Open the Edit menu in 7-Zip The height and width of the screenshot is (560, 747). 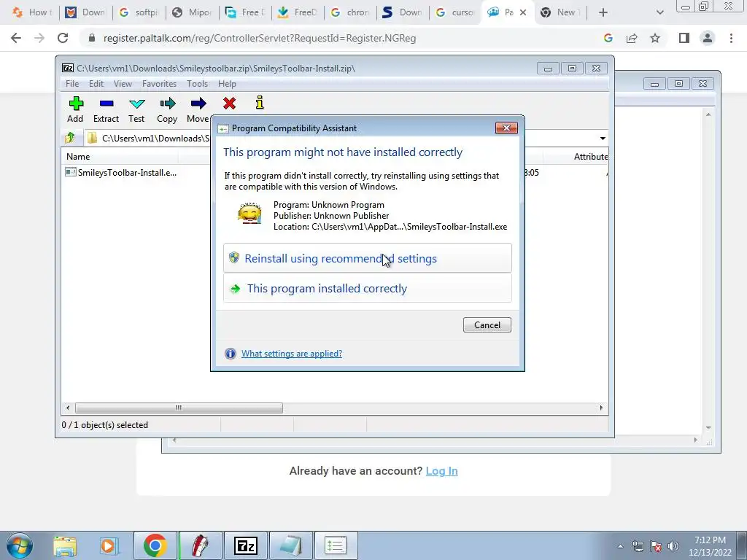[x=96, y=84]
